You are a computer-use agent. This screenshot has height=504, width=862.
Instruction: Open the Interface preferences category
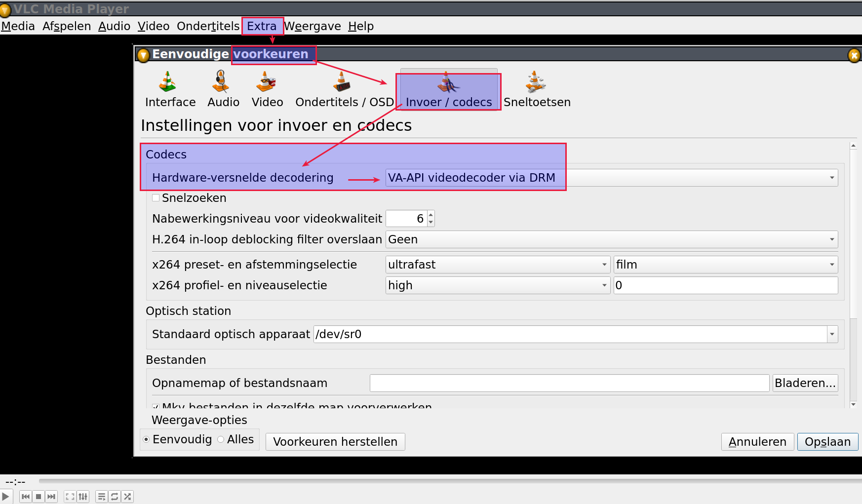click(x=170, y=90)
